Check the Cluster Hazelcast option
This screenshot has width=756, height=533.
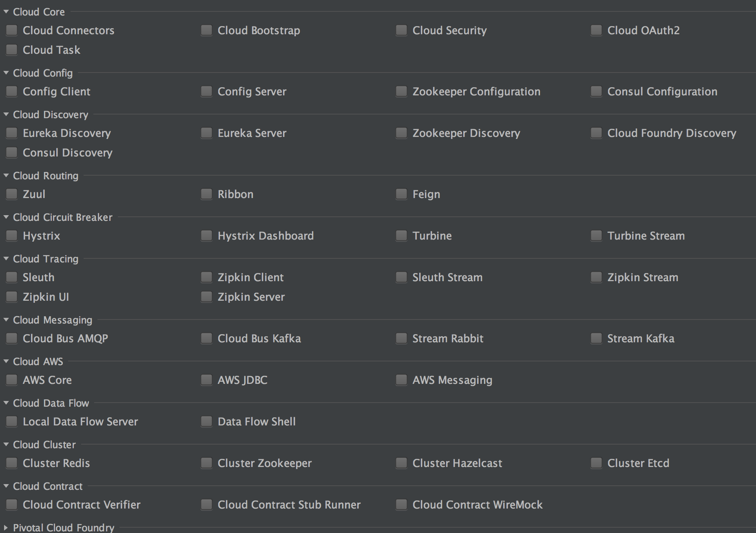point(401,463)
